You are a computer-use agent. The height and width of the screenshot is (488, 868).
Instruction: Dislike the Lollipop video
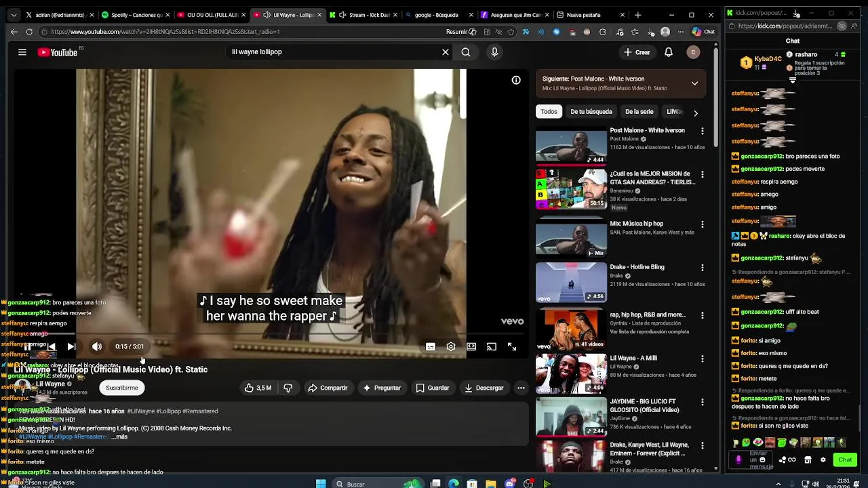[288, 388]
